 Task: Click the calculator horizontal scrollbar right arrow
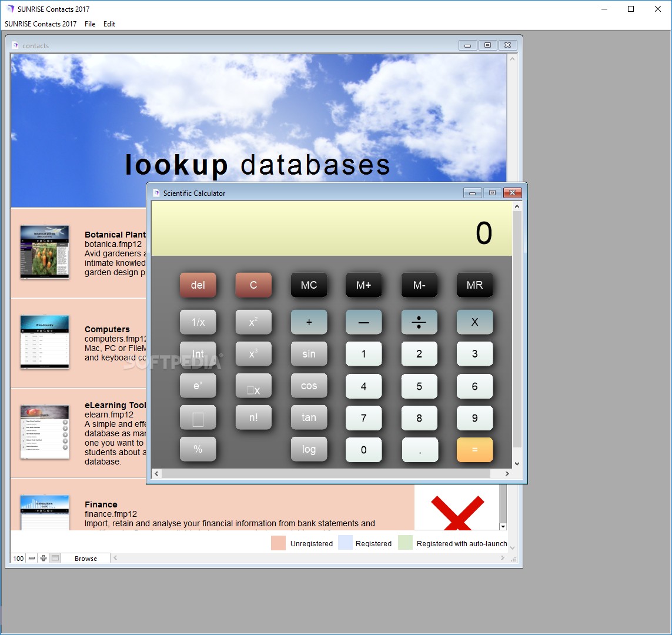pos(507,473)
